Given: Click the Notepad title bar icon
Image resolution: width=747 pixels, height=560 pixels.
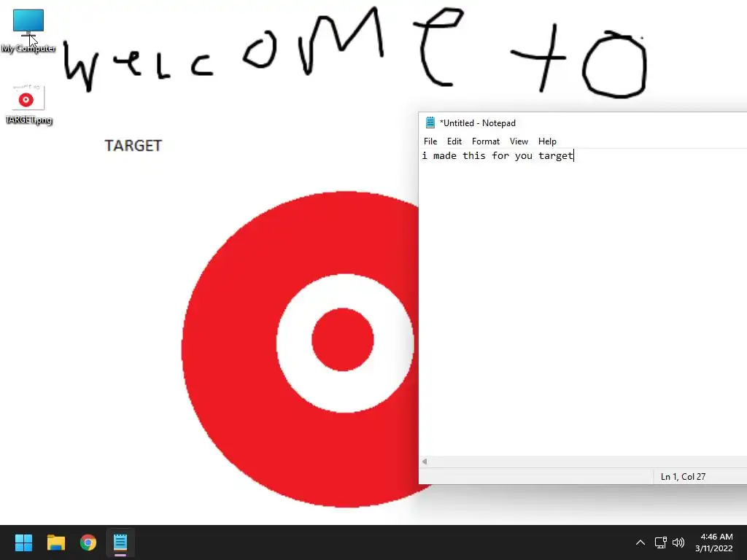Looking at the screenshot, I should click(430, 122).
